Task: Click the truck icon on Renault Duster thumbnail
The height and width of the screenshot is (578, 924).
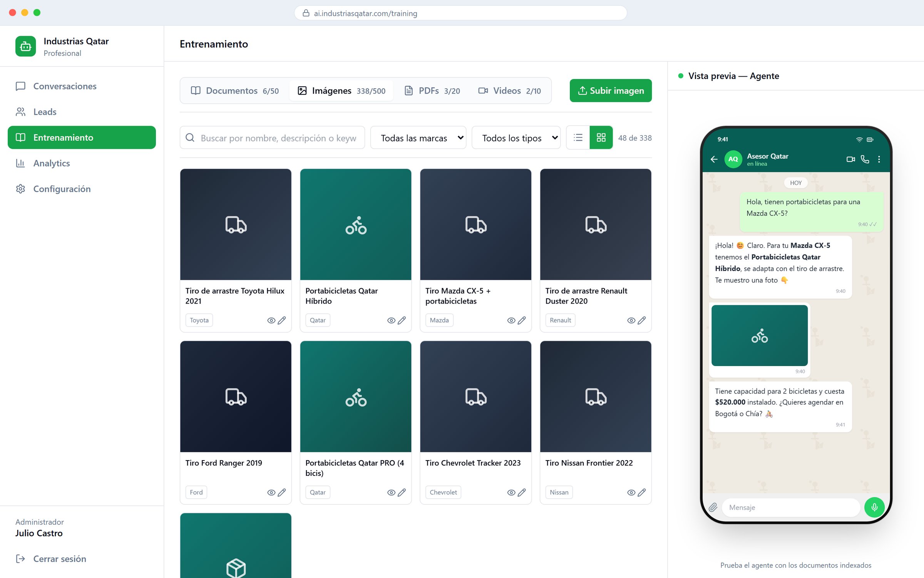Action: (596, 225)
